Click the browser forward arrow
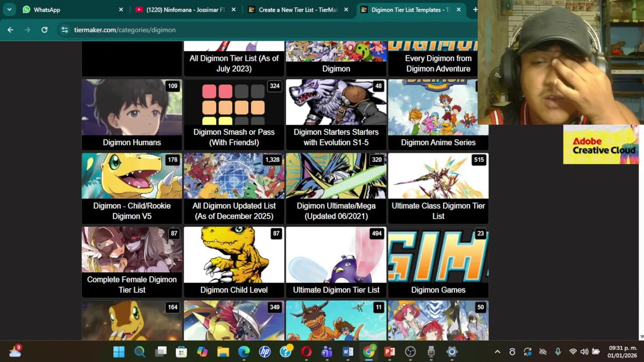Viewport: 644px width, 362px height. [28, 30]
